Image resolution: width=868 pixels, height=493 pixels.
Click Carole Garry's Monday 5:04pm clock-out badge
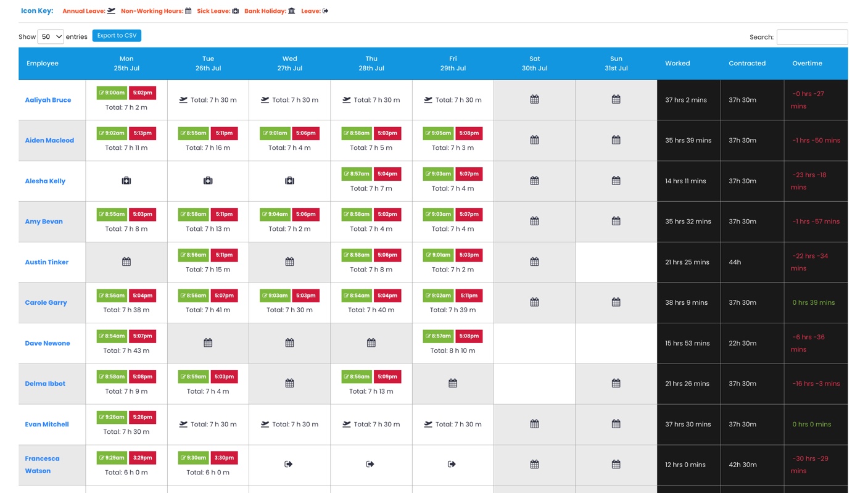click(x=143, y=296)
